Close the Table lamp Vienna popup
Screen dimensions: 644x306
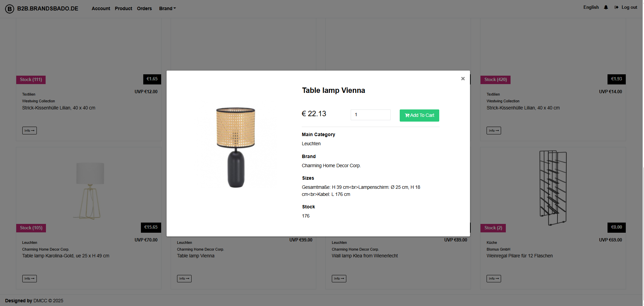[x=463, y=78]
